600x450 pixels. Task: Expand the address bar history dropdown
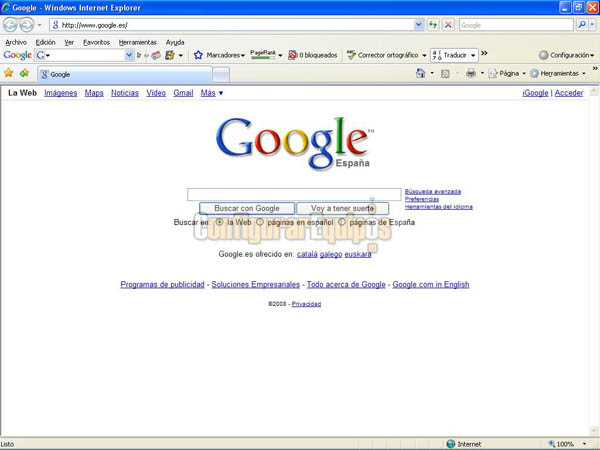[419, 25]
